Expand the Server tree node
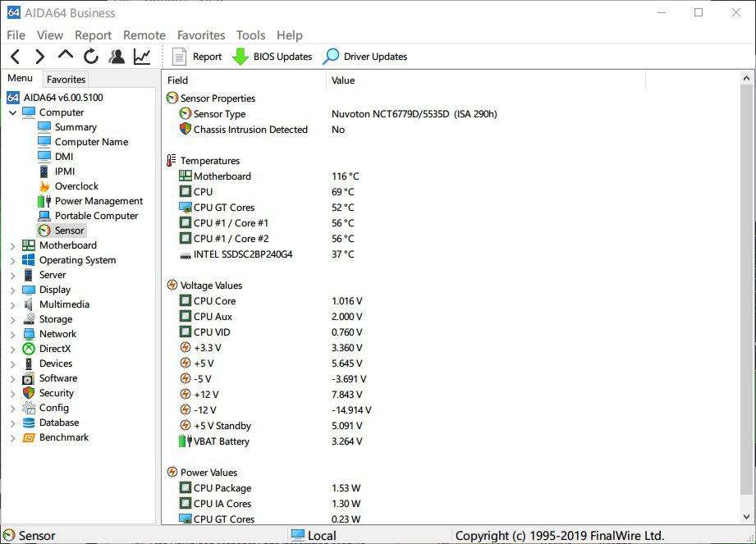The height and width of the screenshot is (544, 756). click(12, 276)
